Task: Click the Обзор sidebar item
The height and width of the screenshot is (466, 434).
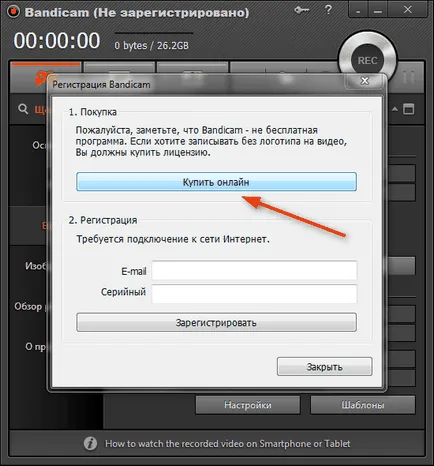Action: pyautogui.click(x=28, y=306)
